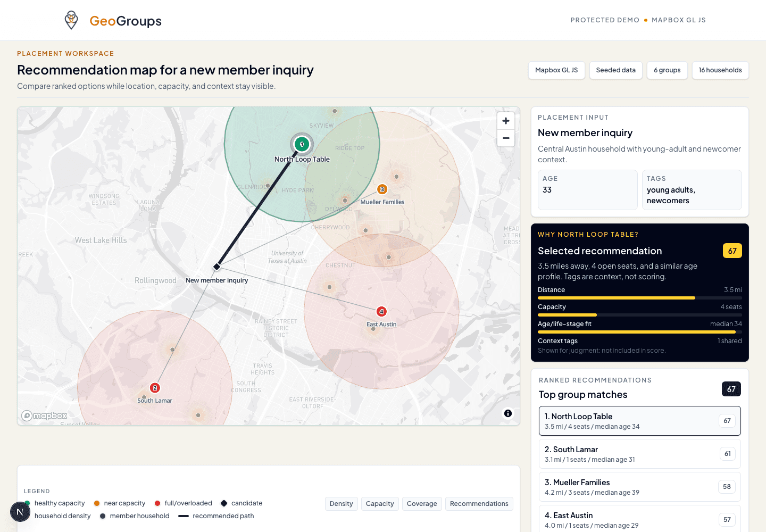Click the full/overloaded red legend dot

click(157, 503)
